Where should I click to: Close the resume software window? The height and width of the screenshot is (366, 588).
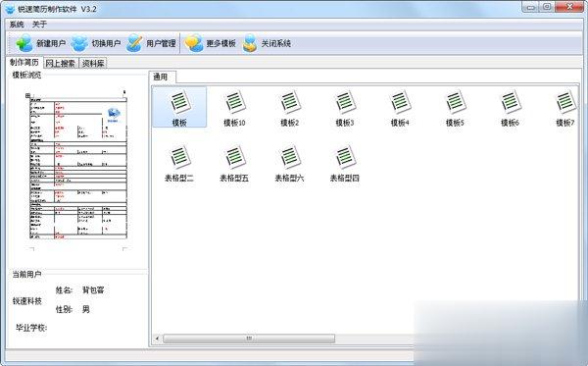point(569,7)
